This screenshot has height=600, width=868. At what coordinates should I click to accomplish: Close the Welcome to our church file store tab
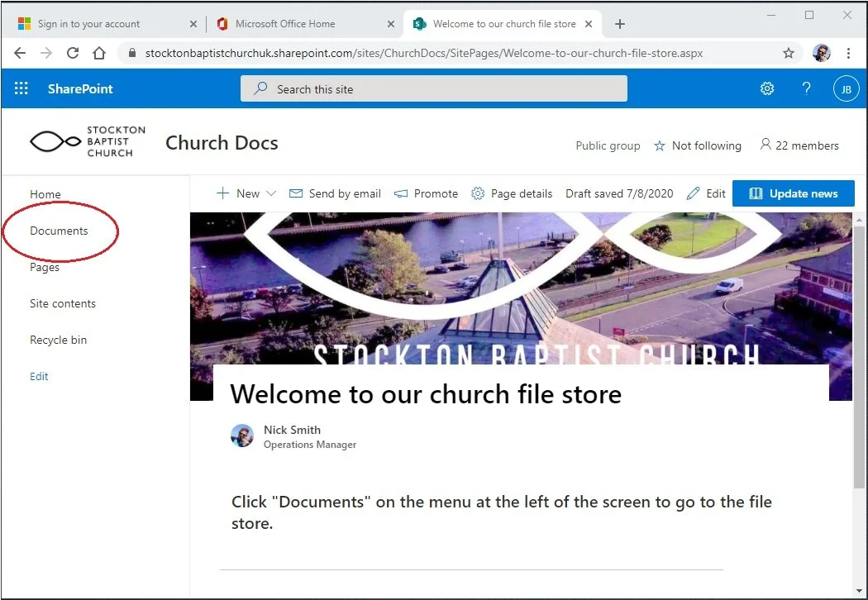[589, 24]
